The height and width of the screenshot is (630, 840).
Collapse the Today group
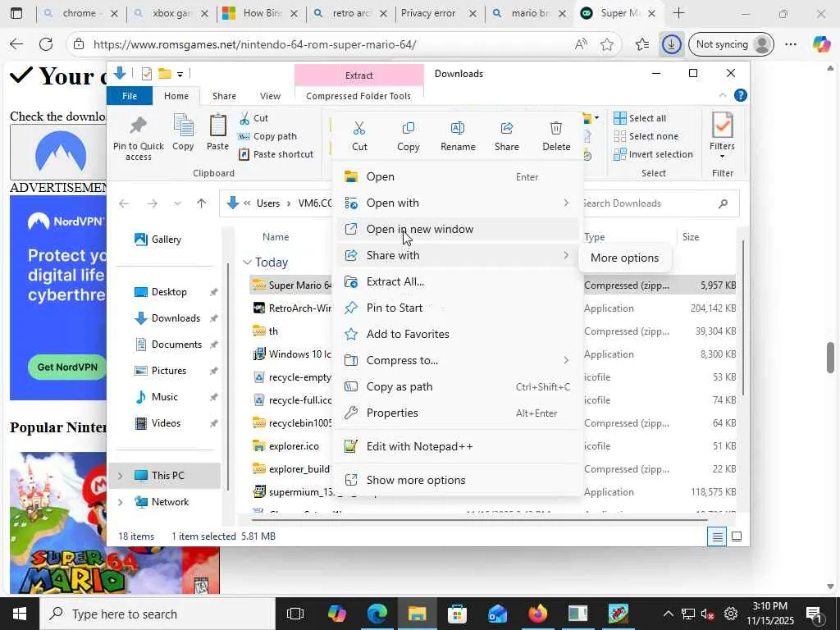[247, 262]
